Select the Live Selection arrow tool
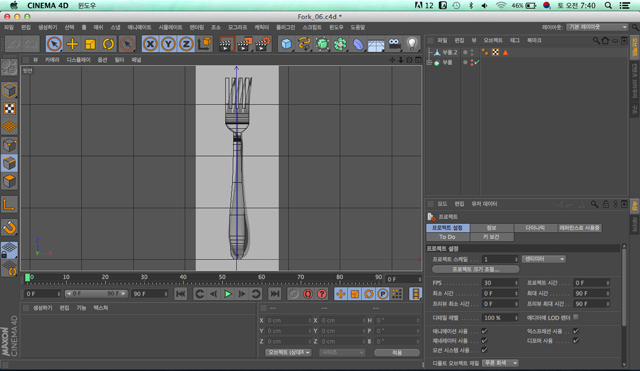The width and height of the screenshot is (640, 371). pyautogui.click(x=54, y=44)
